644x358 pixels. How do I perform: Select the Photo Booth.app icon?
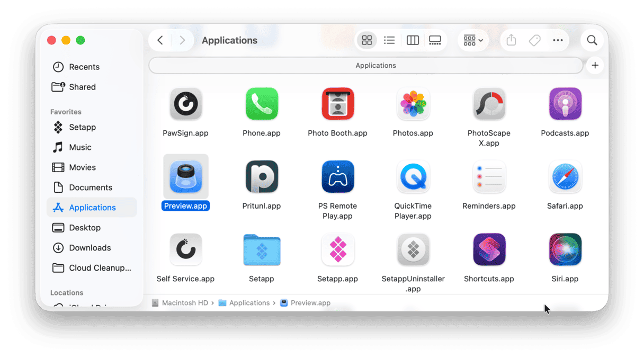tap(337, 104)
